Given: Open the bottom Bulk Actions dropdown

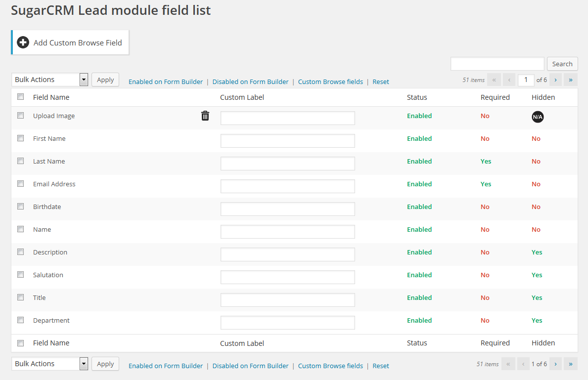Looking at the screenshot, I should point(50,364).
